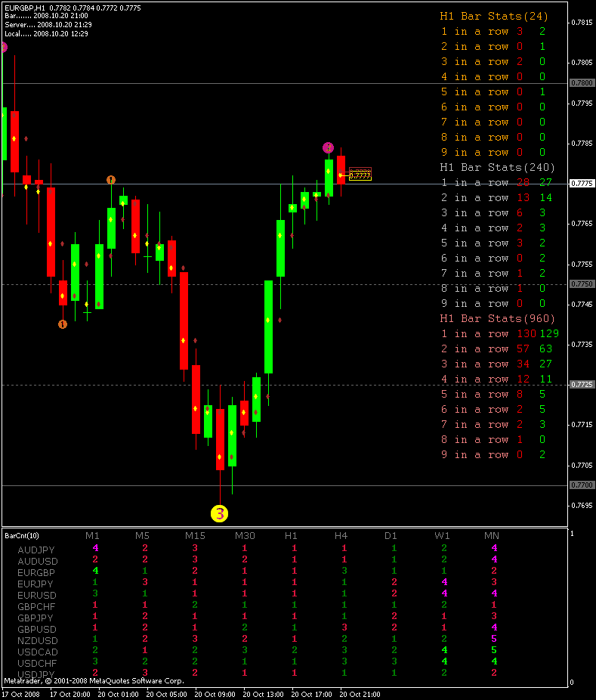
Task: Click the H1 Bar Stats(240) heading
Action: (x=497, y=167)
